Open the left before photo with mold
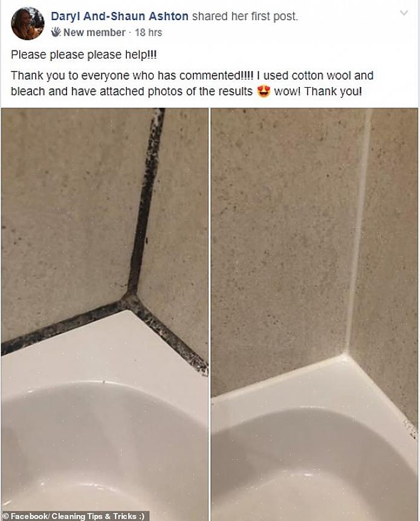This screenshot has width=420, height=521. point(105,314)
